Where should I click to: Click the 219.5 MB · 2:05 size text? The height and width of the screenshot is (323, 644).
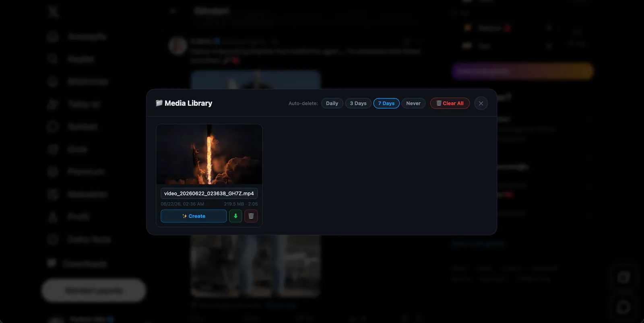click(x=241, y=204)
